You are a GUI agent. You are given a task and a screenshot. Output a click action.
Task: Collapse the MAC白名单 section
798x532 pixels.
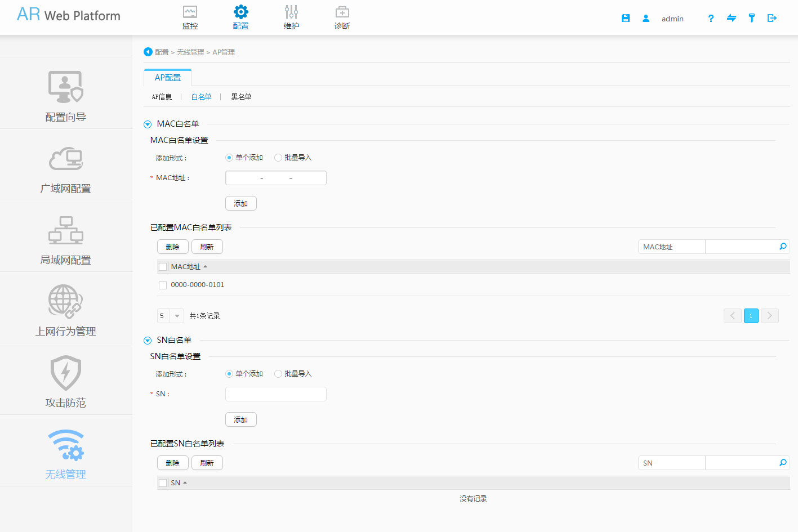(x=148, y=124)
